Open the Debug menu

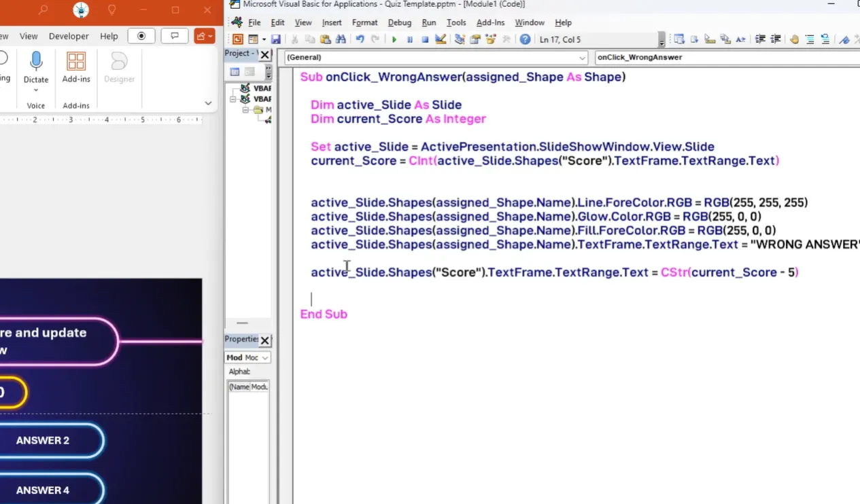399,22
